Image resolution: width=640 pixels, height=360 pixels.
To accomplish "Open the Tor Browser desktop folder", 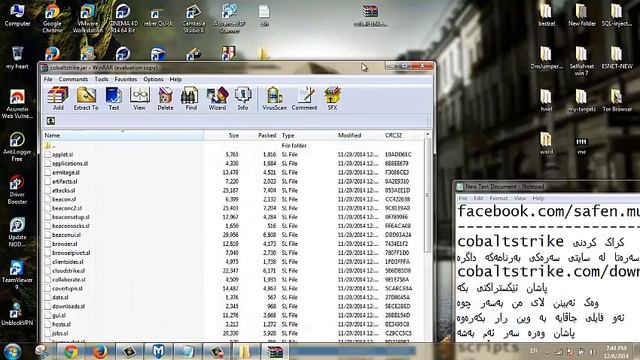I will tap(617, 100).
